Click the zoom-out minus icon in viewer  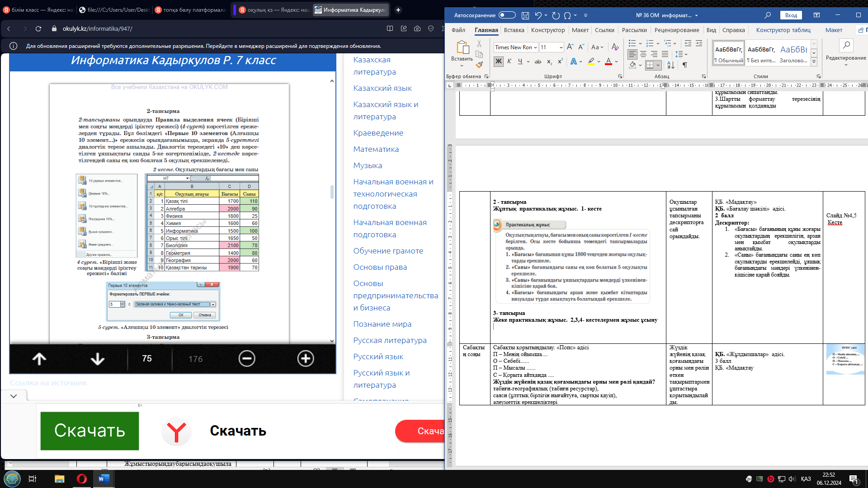[x=247, y=359]
